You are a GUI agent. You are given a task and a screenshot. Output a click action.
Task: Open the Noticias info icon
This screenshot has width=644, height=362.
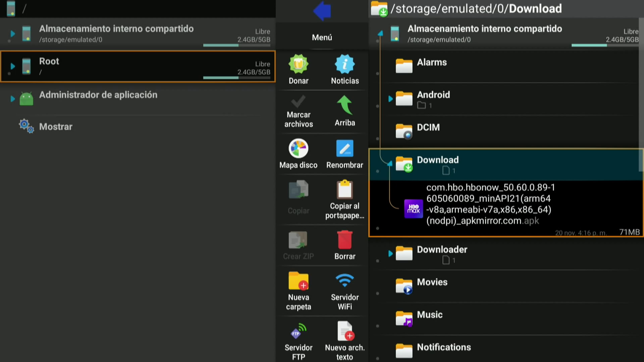pyautogui.click(x=344, y=64)
